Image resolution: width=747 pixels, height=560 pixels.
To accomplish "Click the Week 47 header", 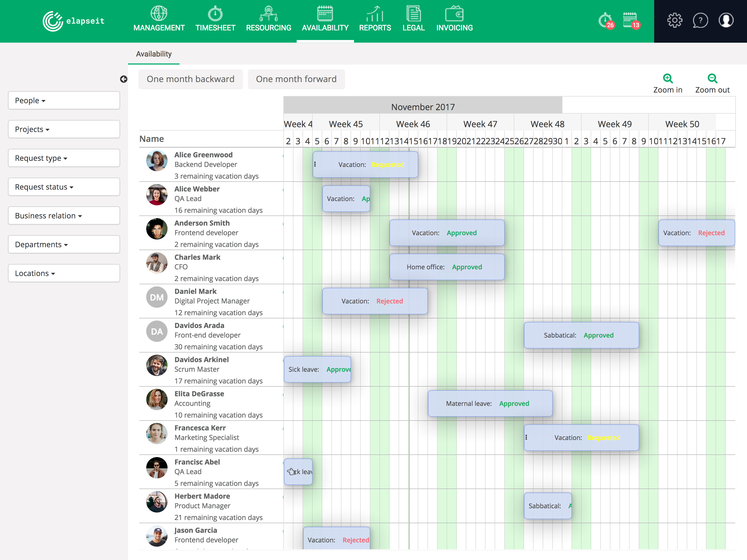I will tap(480, 124).
